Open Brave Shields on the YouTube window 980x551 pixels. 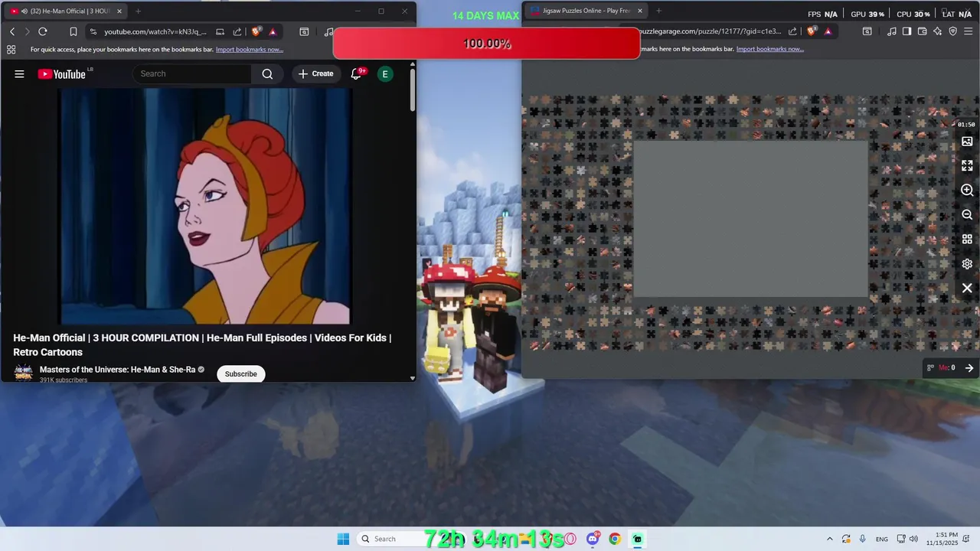256,31
